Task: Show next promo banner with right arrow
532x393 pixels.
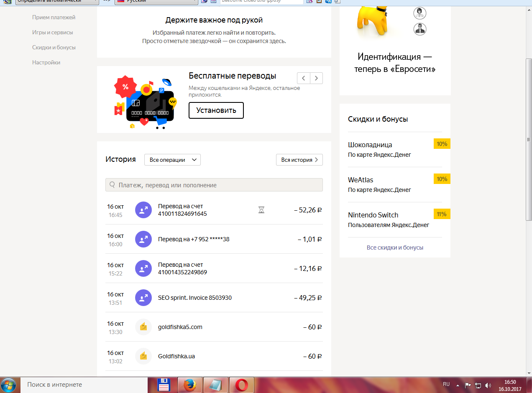Action: click(x=316, y=78)
